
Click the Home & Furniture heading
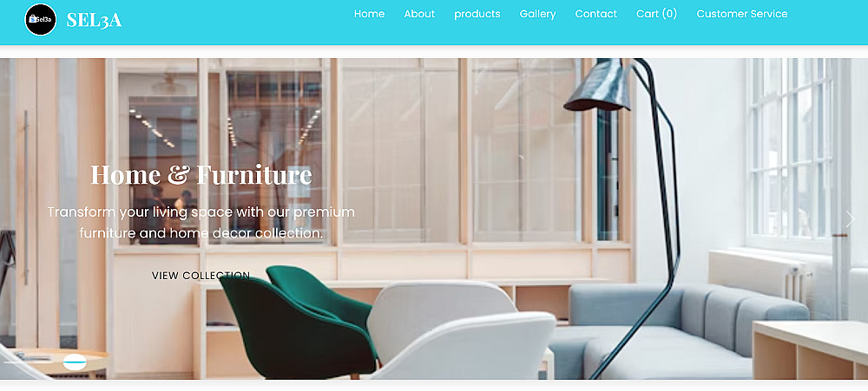(201, 174)
